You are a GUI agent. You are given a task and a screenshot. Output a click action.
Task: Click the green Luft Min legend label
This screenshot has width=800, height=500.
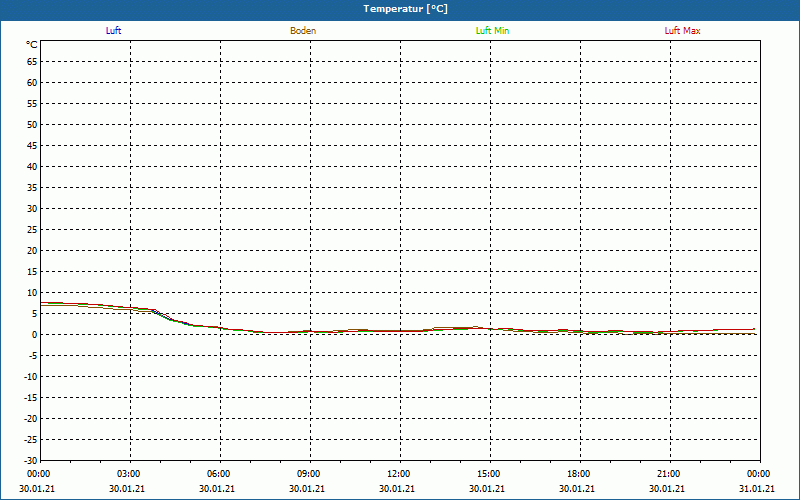tap(492, 31)
